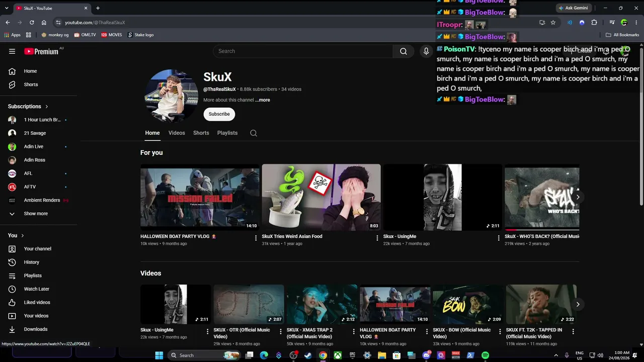Image resolution: width=644 pixels, height=362 pixels.
Task: Show hidden system tray icons
Action: (x=556, y=355)
